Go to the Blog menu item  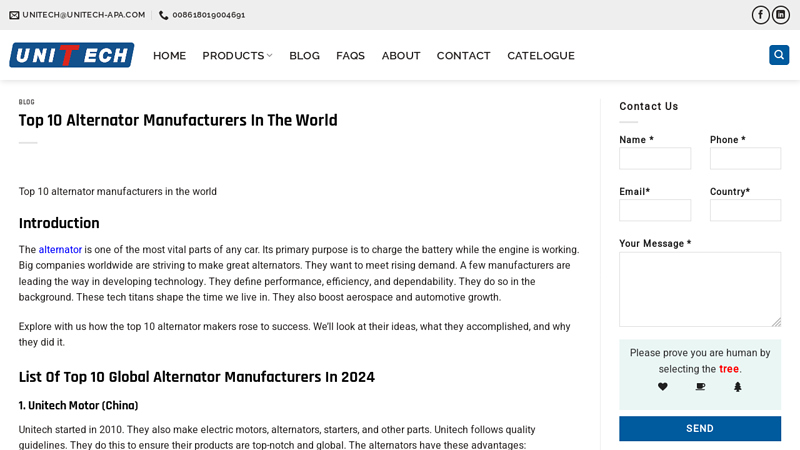pyautogui.click(x=304, y=56)
